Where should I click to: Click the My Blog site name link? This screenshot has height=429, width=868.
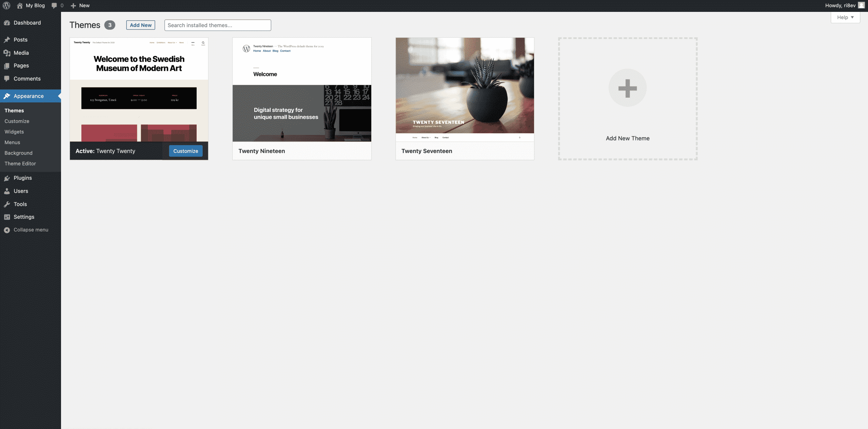(x=35, y=5)
